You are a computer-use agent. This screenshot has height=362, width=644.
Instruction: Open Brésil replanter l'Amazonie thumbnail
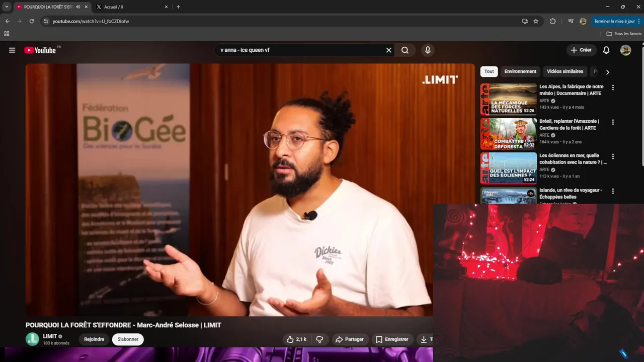508,134
